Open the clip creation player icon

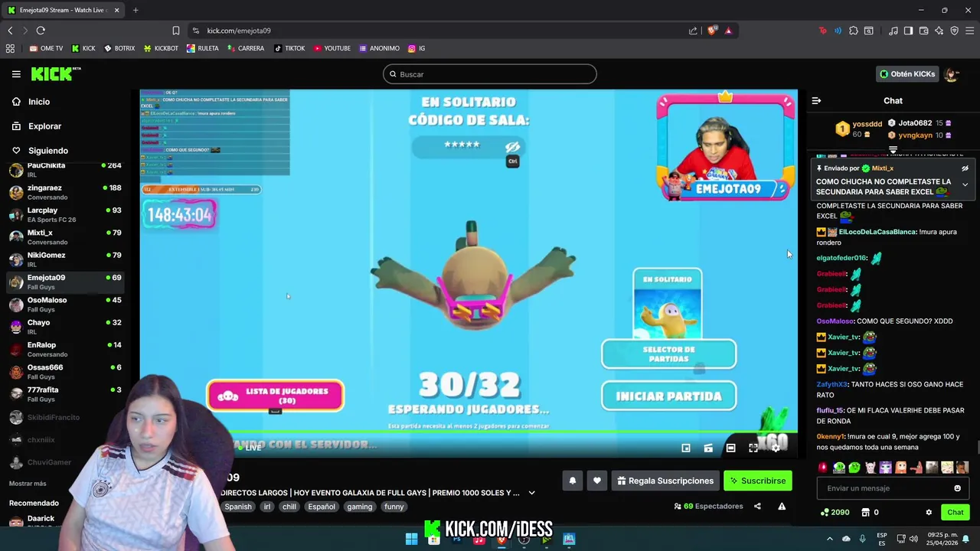coord(708,448)
